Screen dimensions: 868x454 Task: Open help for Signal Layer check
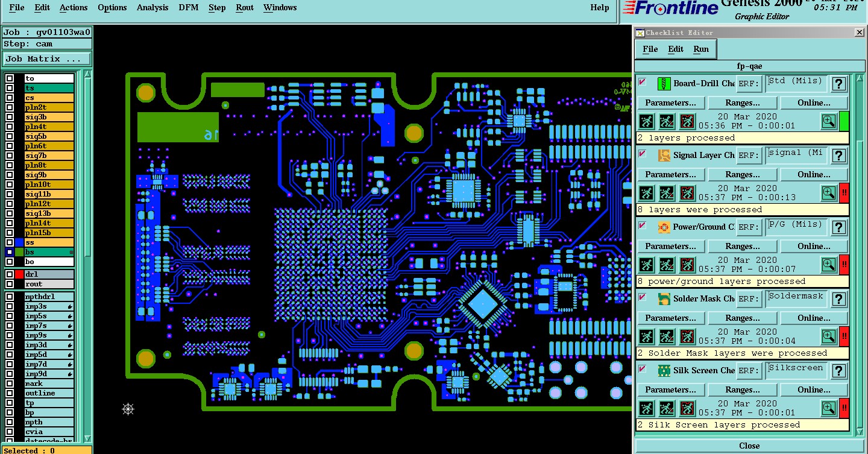pos(838,156)
